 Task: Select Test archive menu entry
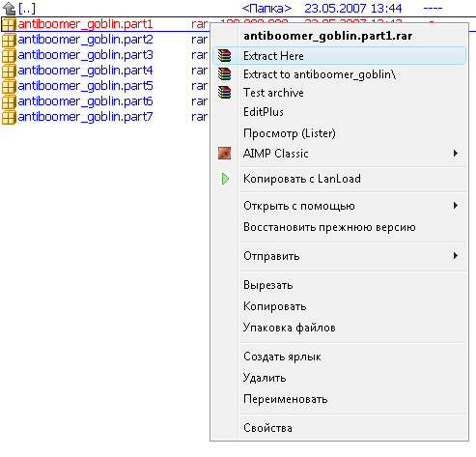tap(339, 93)
